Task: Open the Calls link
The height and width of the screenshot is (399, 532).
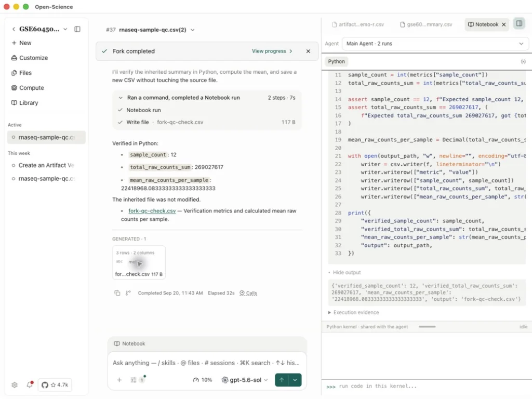Action: tap(248, 293)
